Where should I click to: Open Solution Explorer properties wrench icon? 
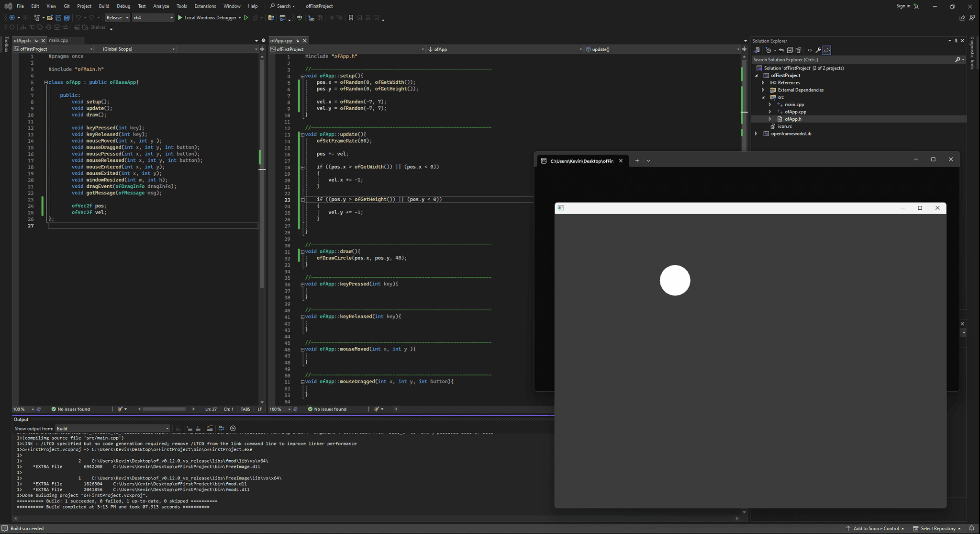click(x=819, y=50)
